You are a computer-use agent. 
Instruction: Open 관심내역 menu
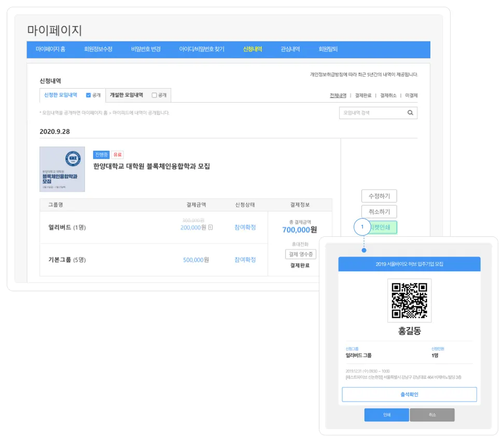click(290, 49)
